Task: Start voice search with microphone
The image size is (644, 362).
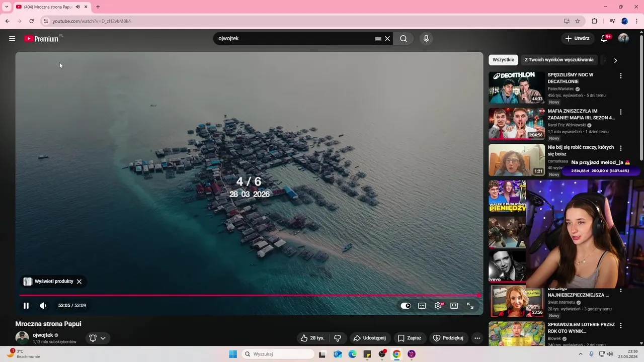Action: (426, 39)
